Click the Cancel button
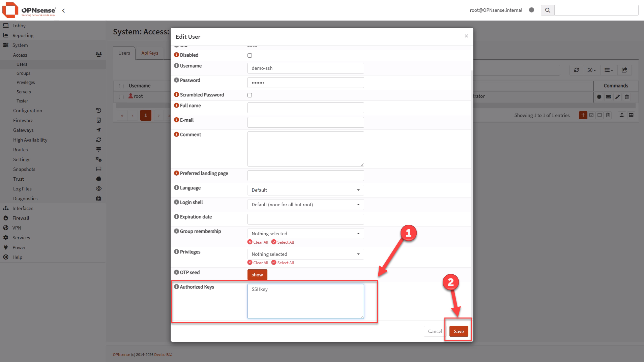 435,331
